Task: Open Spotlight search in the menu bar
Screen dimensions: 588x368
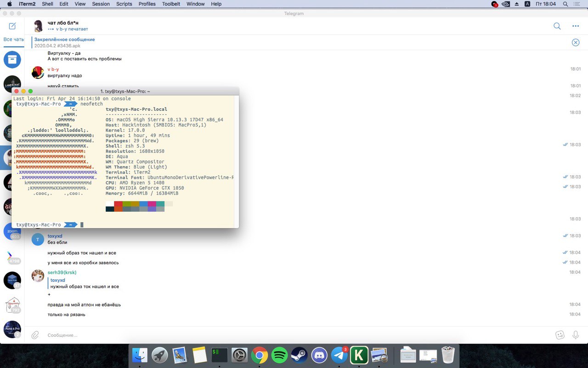Action: (565, 4)
